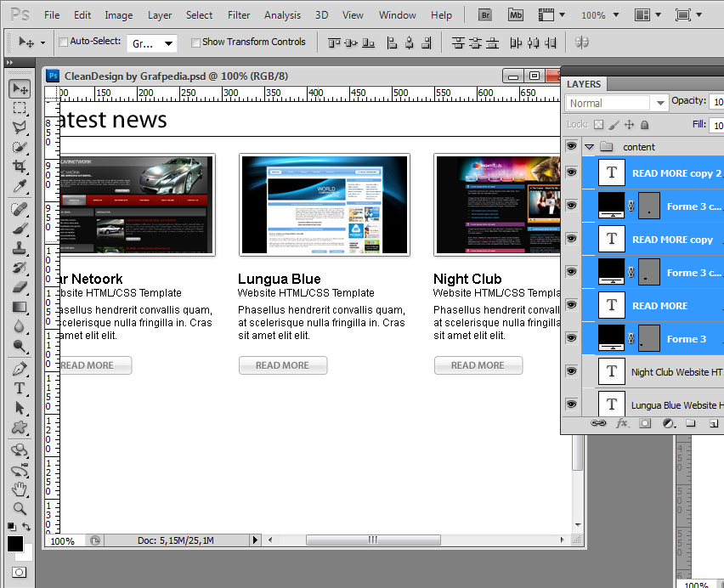
Task: Select the 3D Orbit camera tool
Action: (x=20, y=470)
